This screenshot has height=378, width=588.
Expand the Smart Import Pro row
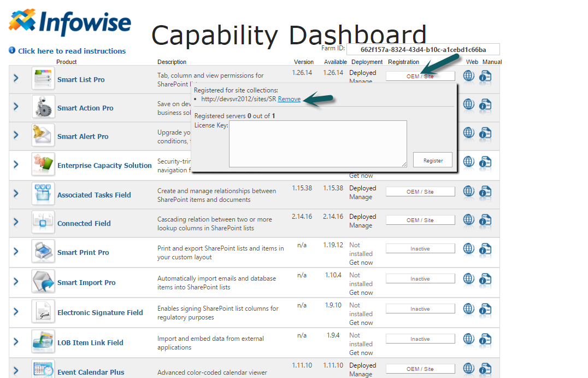point(16,281)
